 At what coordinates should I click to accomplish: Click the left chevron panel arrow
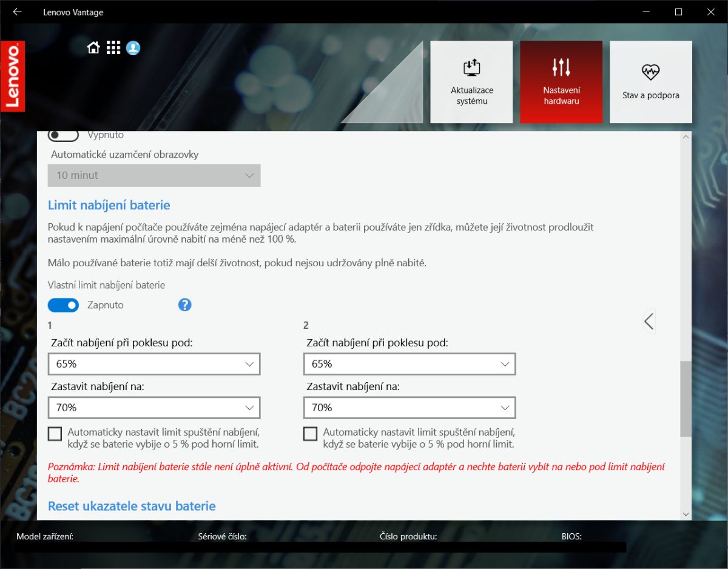649,321
